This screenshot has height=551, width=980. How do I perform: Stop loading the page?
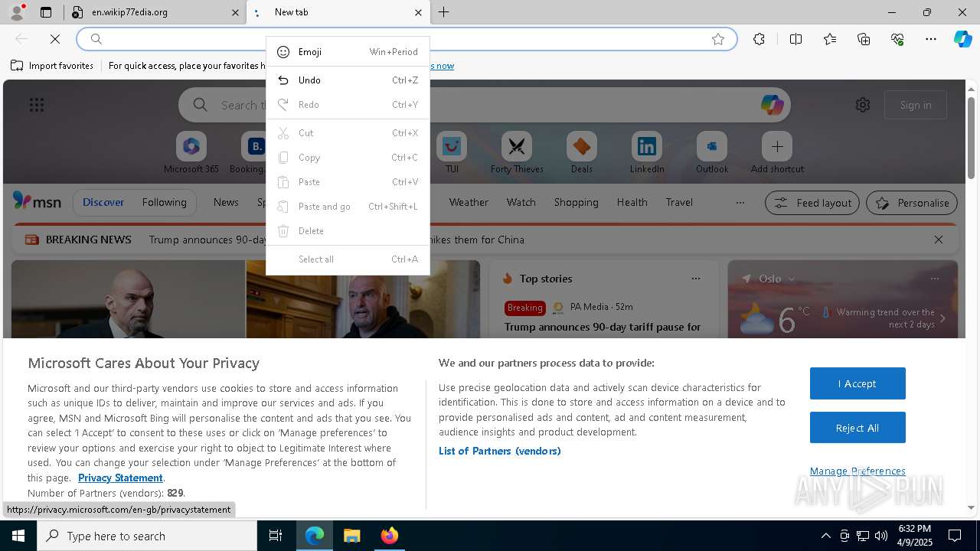click(55, 39)
